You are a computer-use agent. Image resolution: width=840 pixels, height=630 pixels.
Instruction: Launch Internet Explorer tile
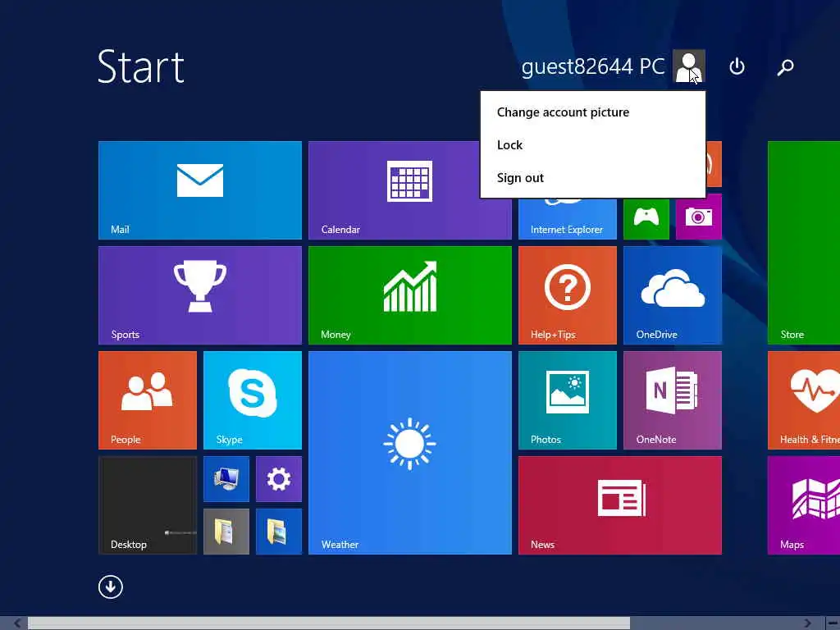pyautogui.click(x=568, y=218)
